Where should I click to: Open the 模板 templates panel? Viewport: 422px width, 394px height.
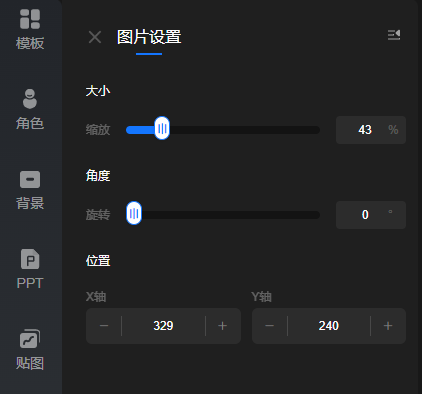click(30, 29)
